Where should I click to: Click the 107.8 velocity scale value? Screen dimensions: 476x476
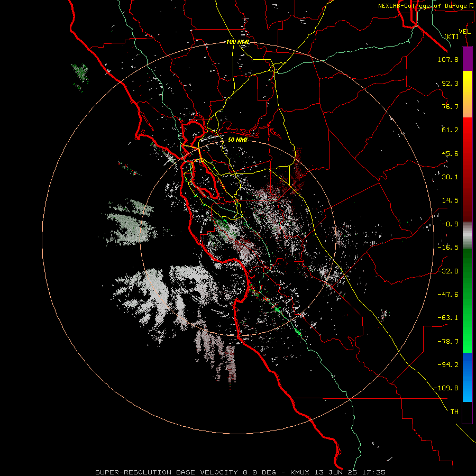(448, 59)
